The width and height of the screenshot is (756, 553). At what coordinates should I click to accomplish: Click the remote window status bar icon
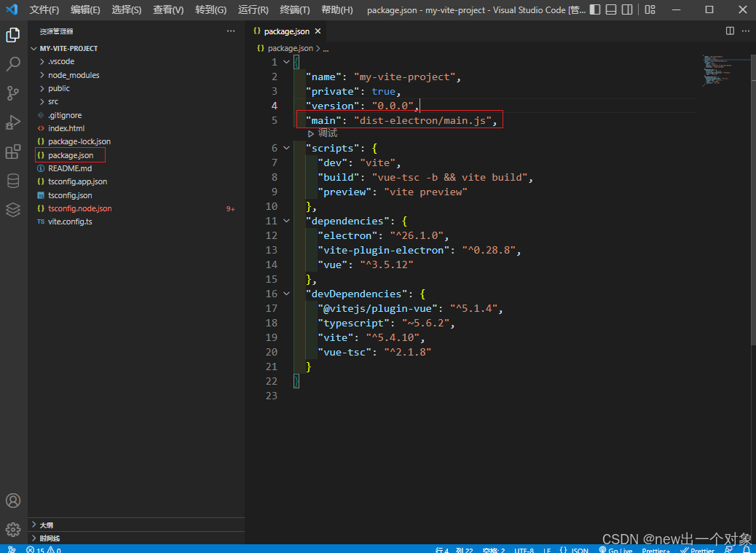[x=12, y=549]
